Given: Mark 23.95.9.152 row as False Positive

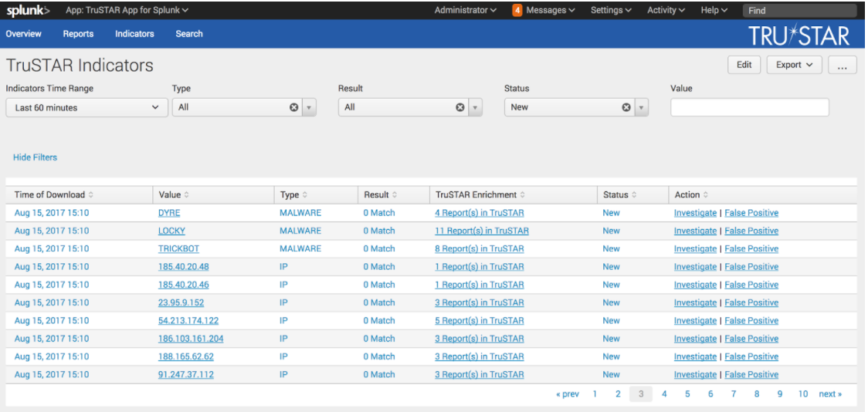Looking at the screenshot, I should [x=751, y=302].
